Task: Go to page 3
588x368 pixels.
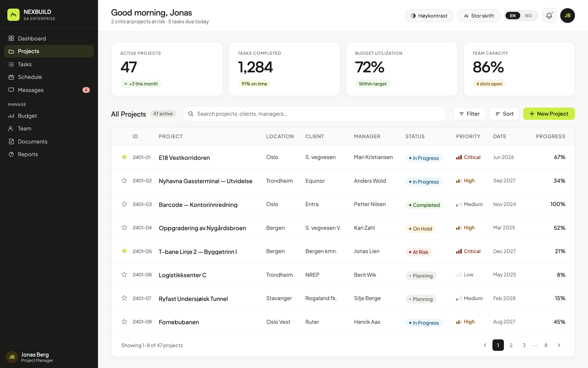Action: pyautogui.click(x=524, y=345)
